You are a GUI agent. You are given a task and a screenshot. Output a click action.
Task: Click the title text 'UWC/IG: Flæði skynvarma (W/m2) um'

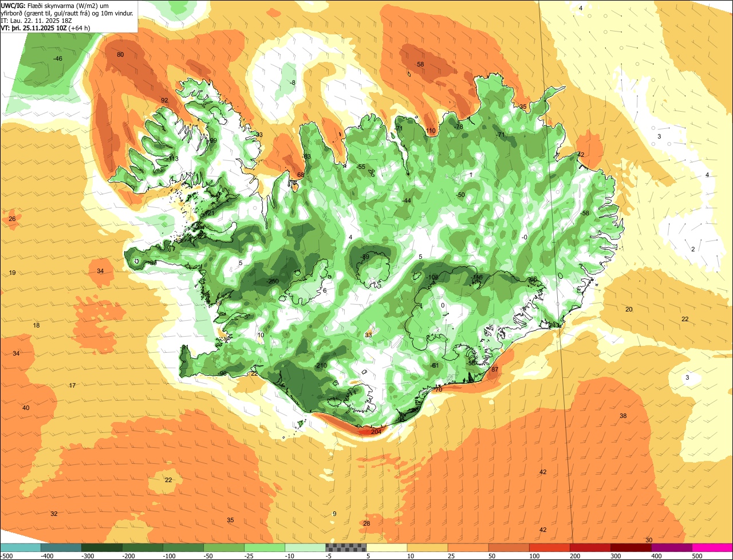point(54,5)
